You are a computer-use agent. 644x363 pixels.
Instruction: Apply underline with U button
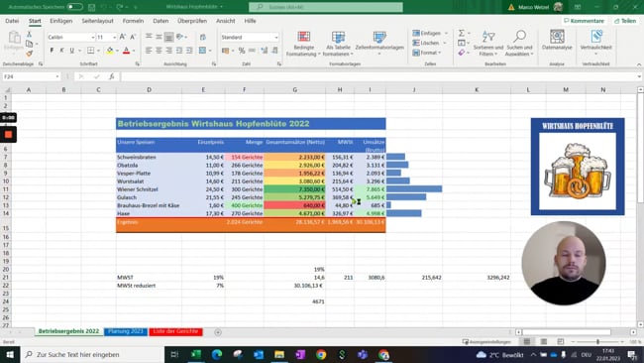(x=72, y=51)
